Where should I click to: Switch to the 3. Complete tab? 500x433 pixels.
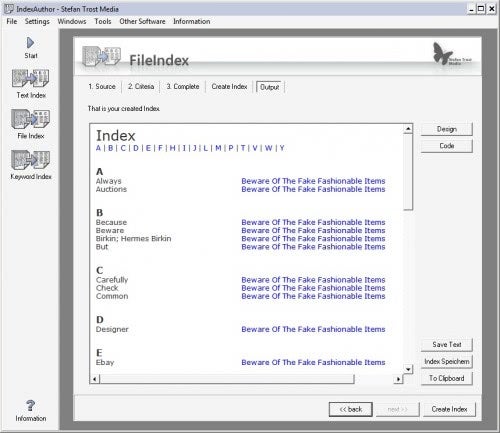183,86
